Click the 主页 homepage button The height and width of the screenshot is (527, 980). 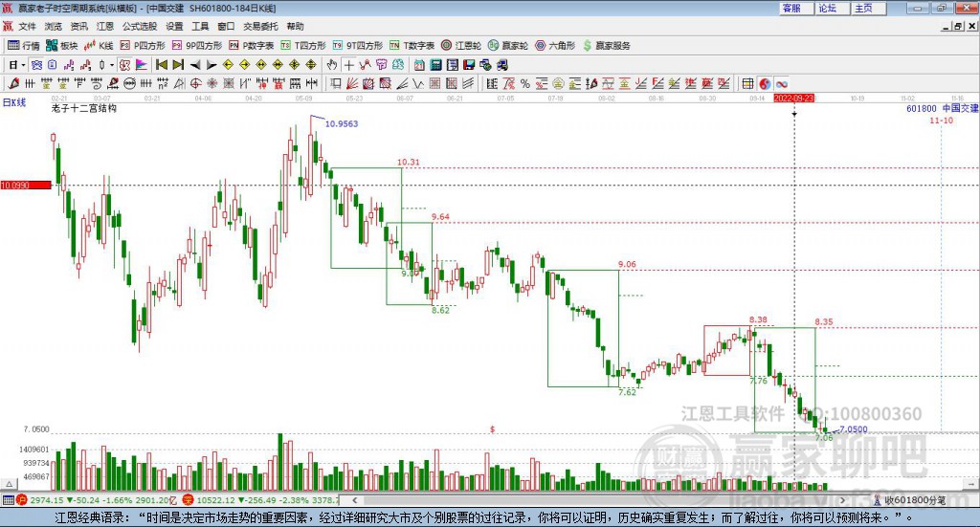coord(869,8)
